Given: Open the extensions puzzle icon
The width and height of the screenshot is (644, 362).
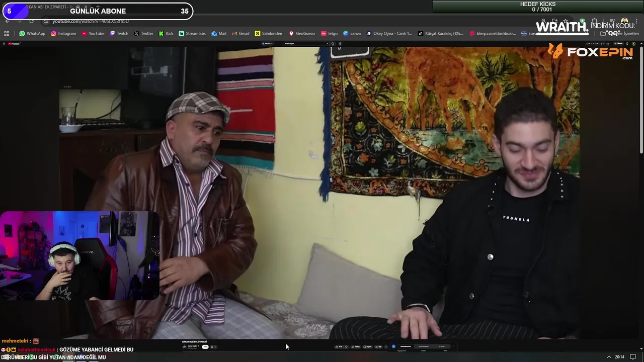Looking at the screenshot, I should (x=594, y=21).
